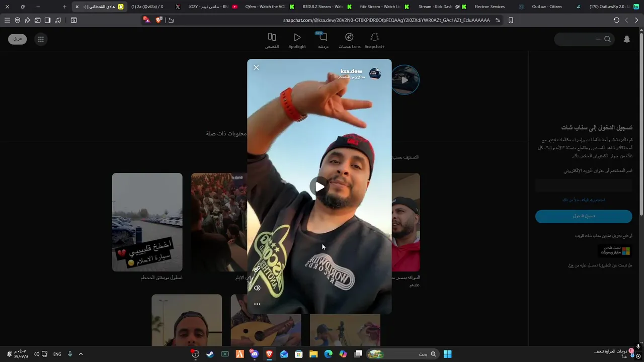Click the share arrow in address bar
Image resolution: width=644 pixels, height=362 pixels.
click(171, 20)
